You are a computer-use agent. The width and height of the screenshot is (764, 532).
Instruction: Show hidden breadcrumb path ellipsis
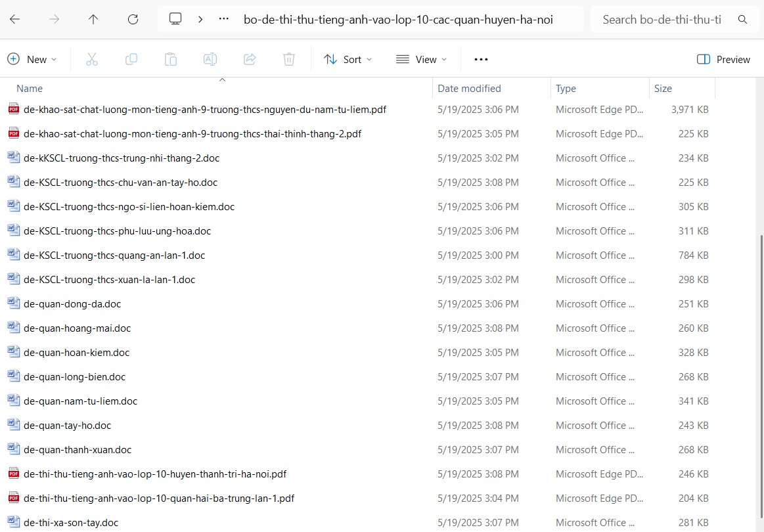tap(223, 19)
